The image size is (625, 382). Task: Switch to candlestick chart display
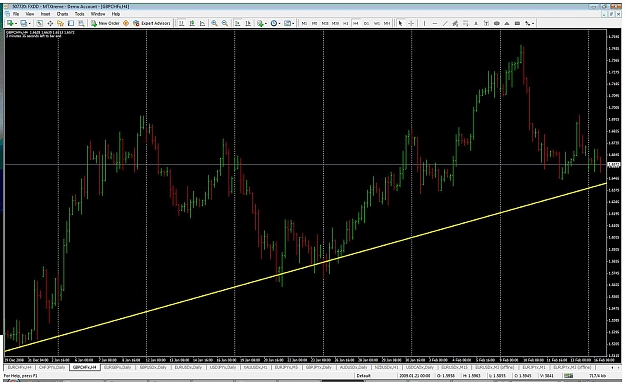coord(192,23)
